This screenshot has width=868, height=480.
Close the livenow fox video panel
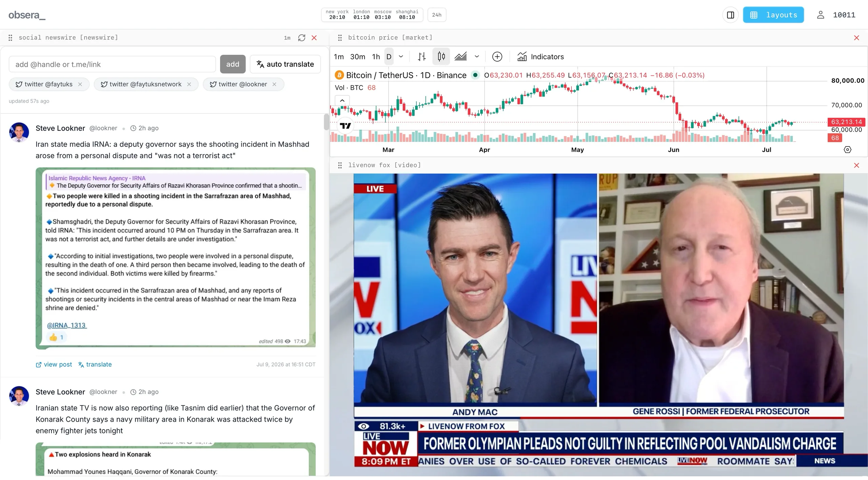pos(856,165)
